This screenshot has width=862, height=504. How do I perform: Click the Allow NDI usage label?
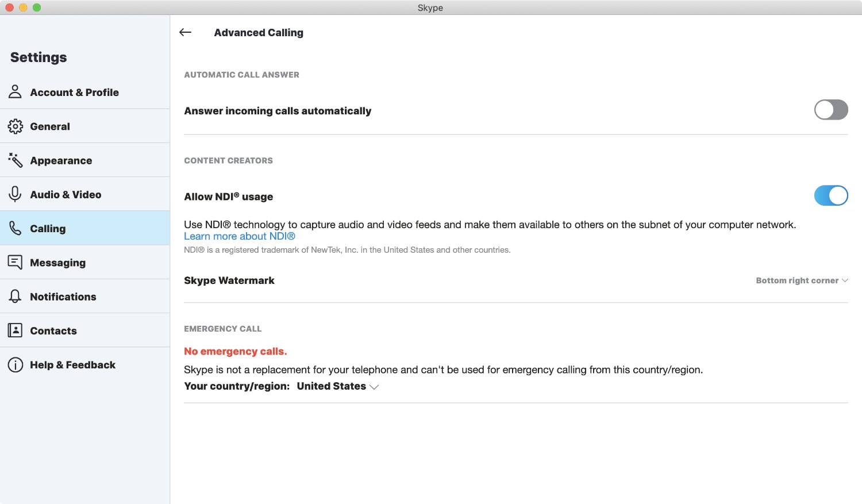click(229, 197)
